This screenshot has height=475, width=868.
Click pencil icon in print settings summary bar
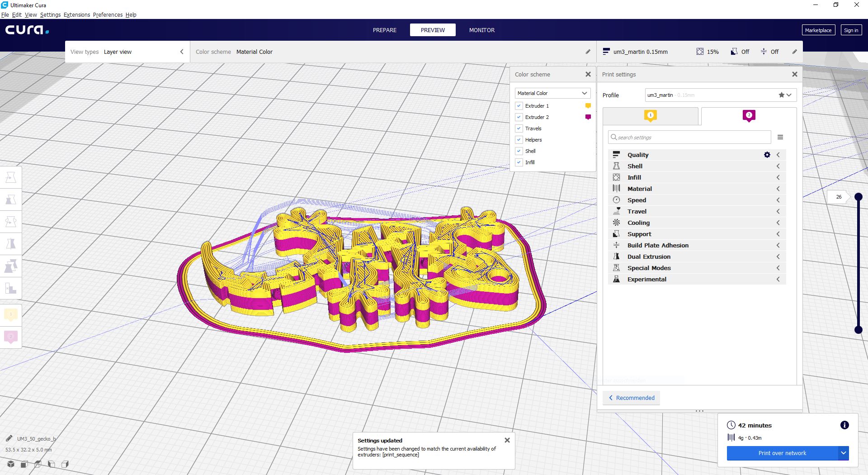pyautogui.click(x=794, y=52)
